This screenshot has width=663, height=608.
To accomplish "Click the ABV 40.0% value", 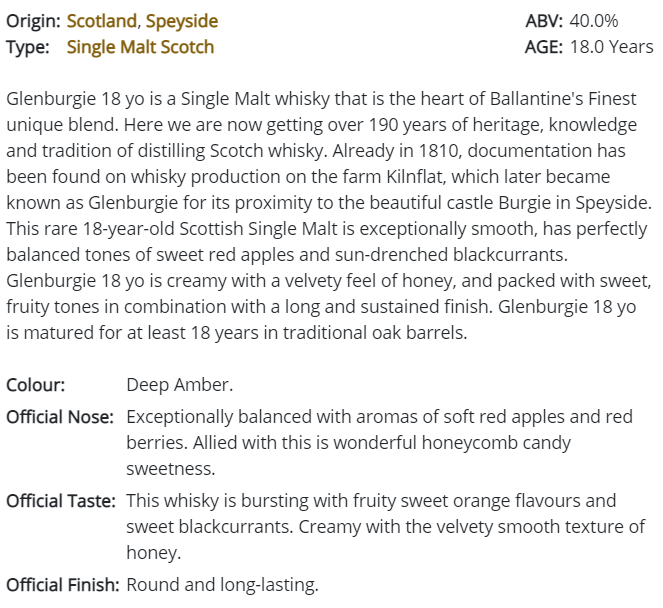I will (594, 21).
